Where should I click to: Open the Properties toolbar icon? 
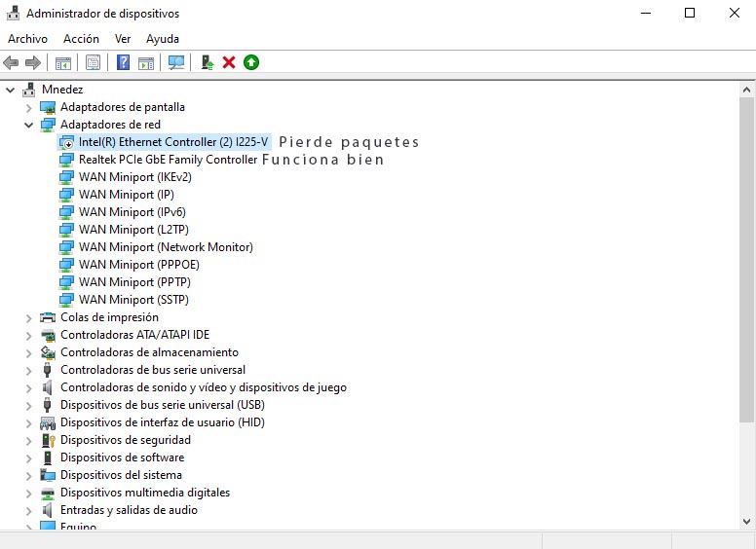coord(93,62)
